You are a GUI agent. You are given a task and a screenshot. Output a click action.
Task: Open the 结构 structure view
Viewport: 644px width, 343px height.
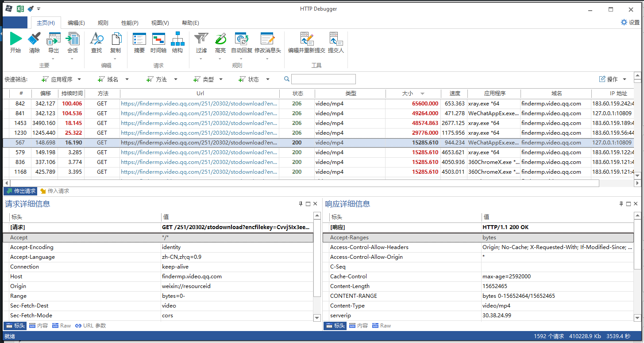pyautogui.click(x=177, y=39)
